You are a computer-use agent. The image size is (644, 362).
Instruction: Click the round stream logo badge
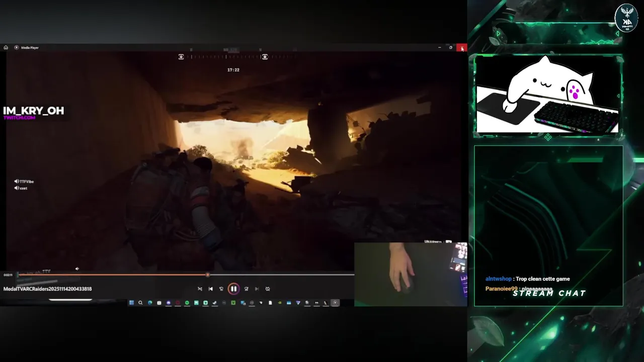[x=626, y=18]
